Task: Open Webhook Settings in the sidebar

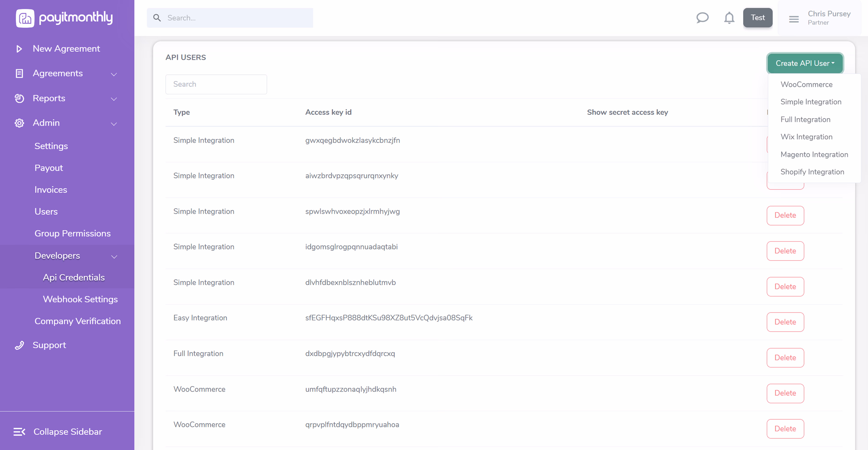Action: 80,299
